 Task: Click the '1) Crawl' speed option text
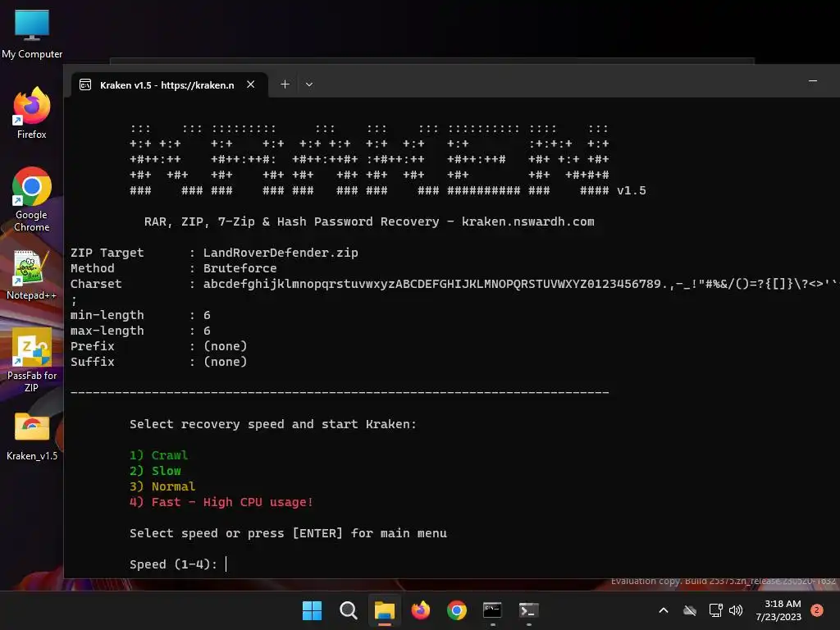158,455
